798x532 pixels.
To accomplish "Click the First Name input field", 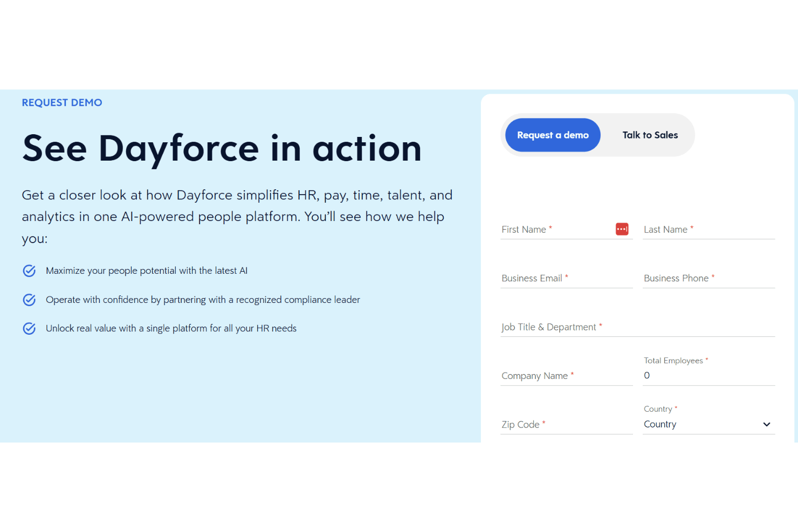I will point(566,230).
